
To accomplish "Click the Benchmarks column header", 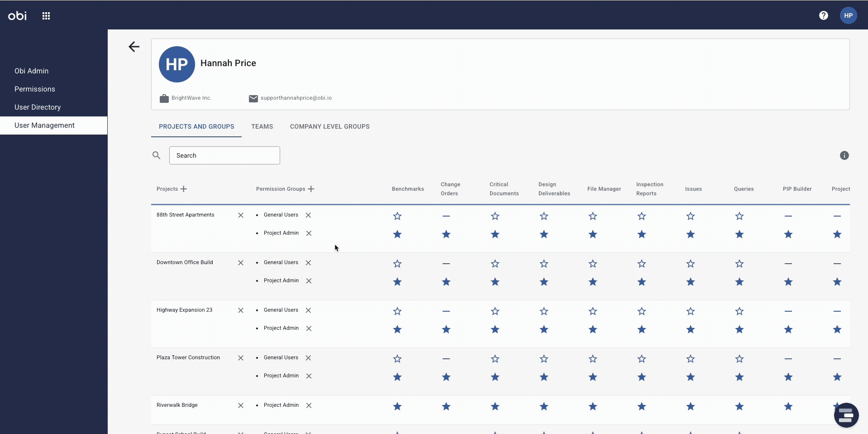I will point(408,189).
